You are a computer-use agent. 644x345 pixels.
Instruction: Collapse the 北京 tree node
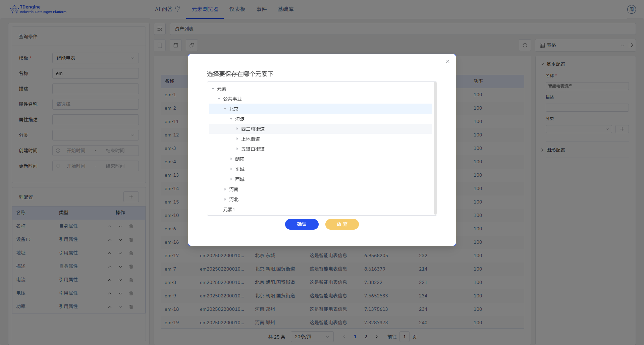[225, 109]
